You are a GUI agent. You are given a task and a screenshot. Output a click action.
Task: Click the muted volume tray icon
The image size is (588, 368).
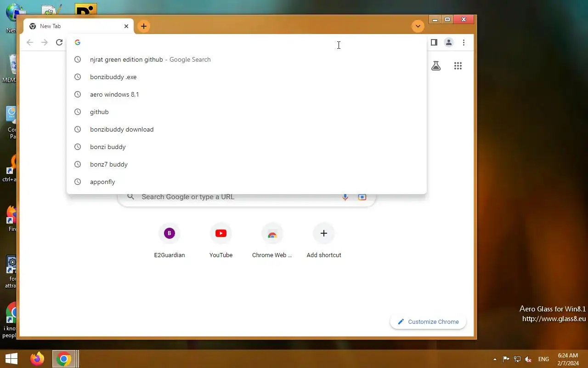coord(528,359)
